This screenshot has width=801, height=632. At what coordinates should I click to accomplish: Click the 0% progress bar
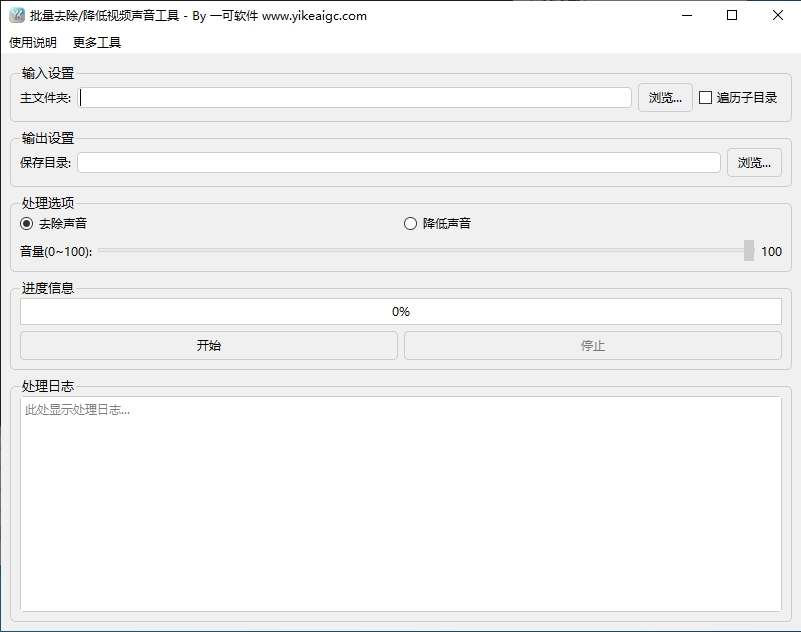click(x=400, y=311)
